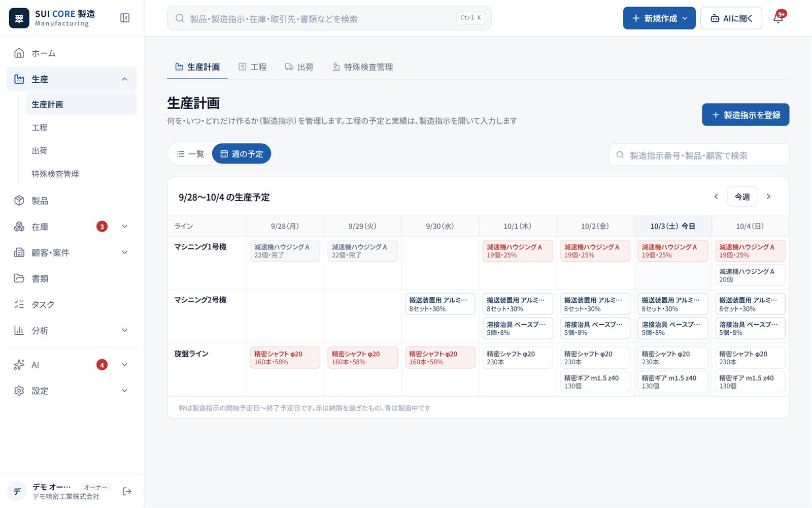Click the 今週 button
The width and height of the screenshot is (812, 508).
tap(742, 197)
